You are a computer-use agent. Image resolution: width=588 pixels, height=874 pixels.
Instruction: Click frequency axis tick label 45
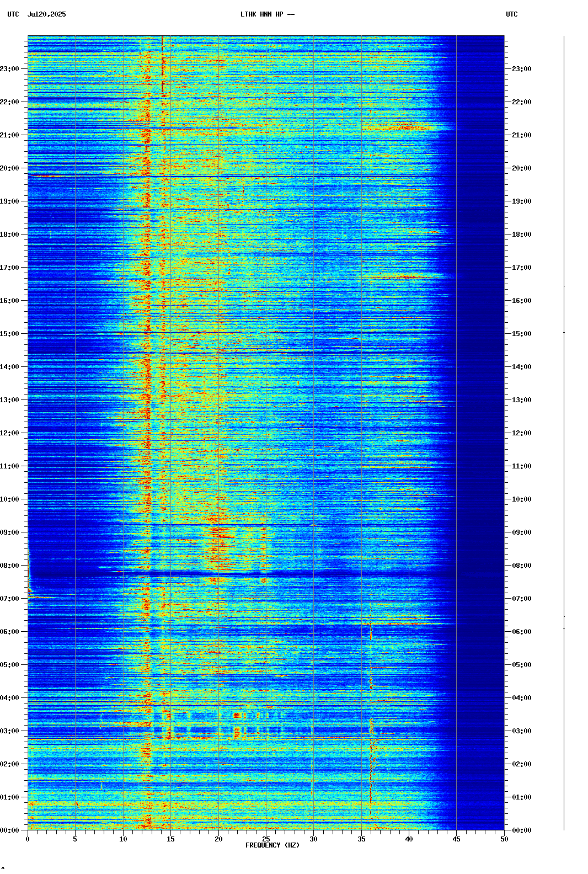pos(457,839)
